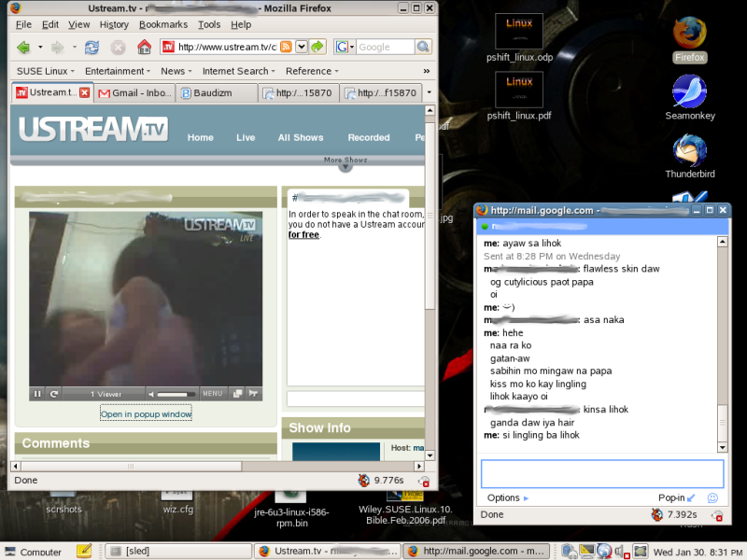Toggle fullscreen on the Ustream player
The image size is (747, 560).
[x=237, y=394]
